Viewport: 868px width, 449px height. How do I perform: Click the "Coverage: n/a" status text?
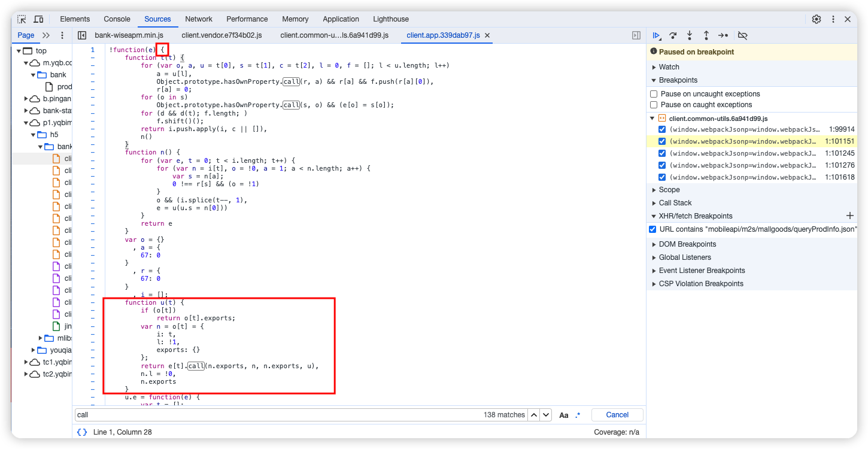coord(617,432)
